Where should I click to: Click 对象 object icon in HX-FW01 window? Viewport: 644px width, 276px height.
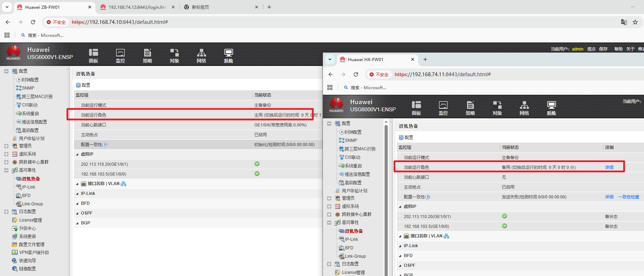(x=497, y=108)
